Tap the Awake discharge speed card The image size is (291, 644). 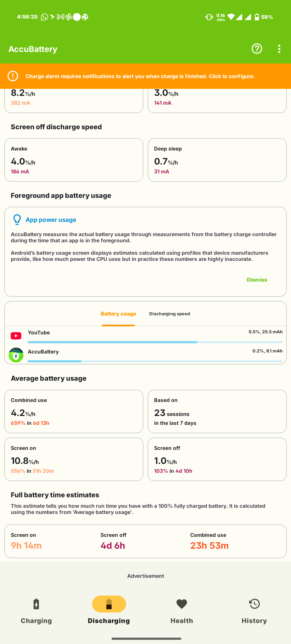74,160
